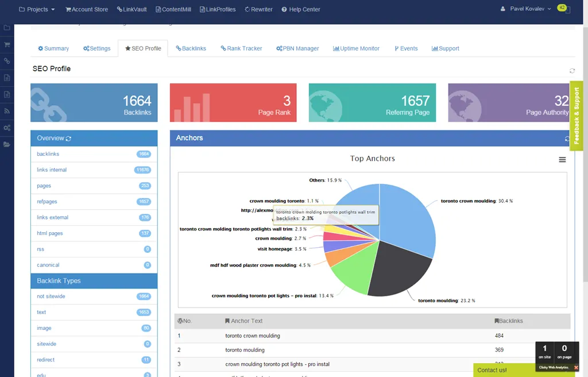This screenshot has width=588, height=377.
Task: Expand the Projects dropdown menu
Action: pyautogui.click(x=37, y=9)
